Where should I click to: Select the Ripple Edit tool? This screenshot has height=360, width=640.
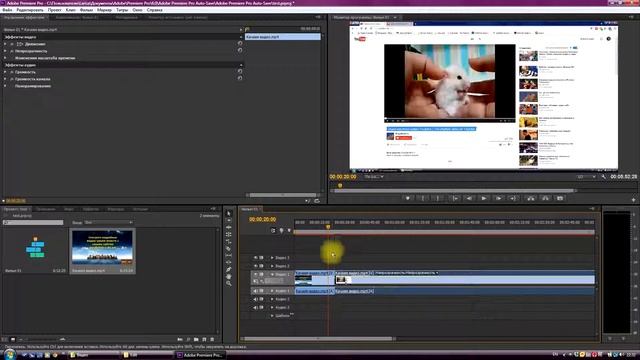pyautogui.click(x=229, y=227)
